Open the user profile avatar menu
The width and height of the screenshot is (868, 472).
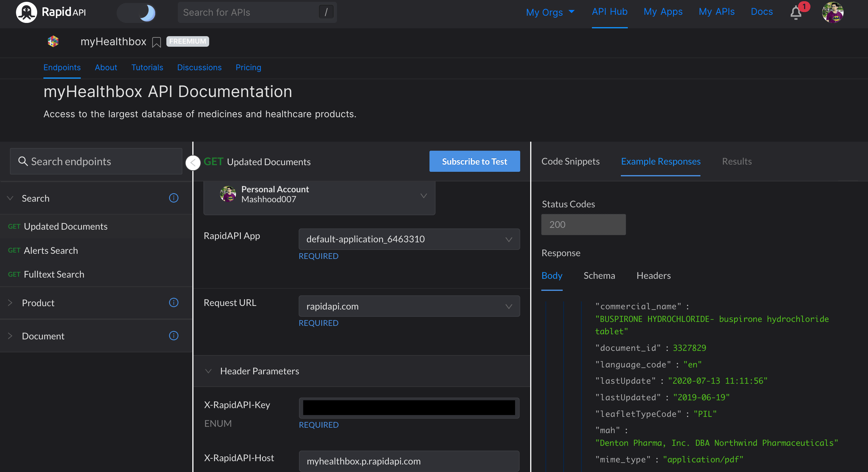click(x=833, y=12)
